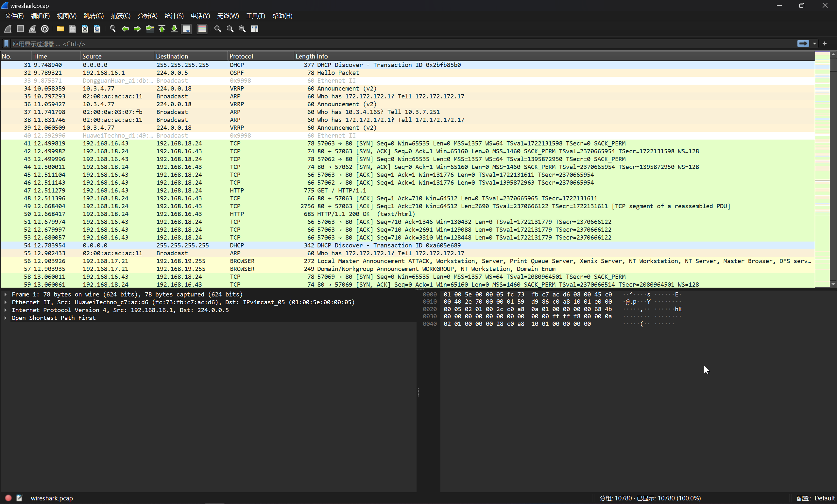This screenshot has height=504, width=837.
Task: Go forward in packet history
Action: [x=137, y=29]
